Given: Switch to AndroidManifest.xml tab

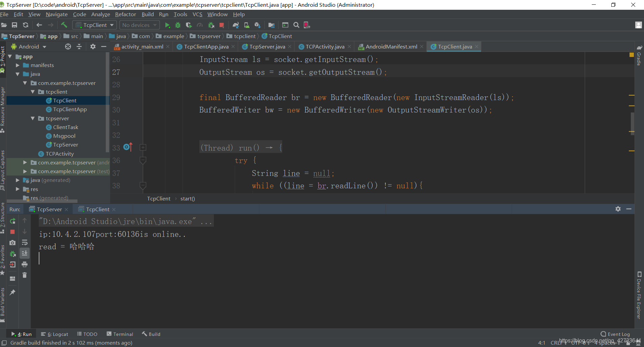Looking at the screenshot, I should 391,46.
